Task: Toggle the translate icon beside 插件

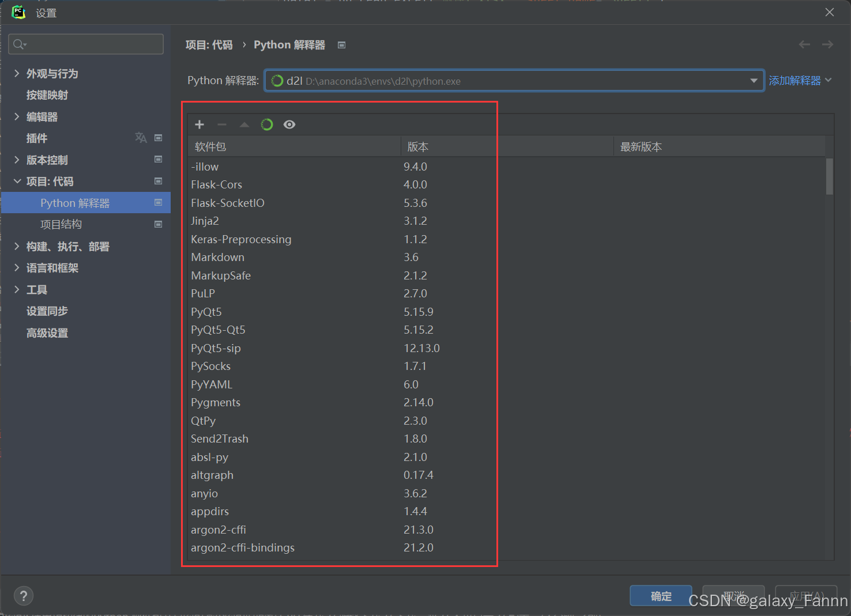Action: [141, 138]
